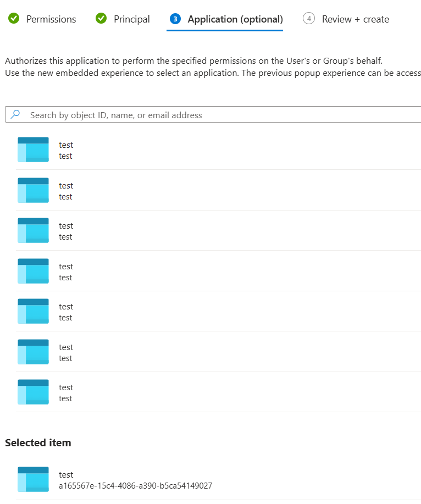
Task: Click the green check beside Principal
Action: coord(101,19)
